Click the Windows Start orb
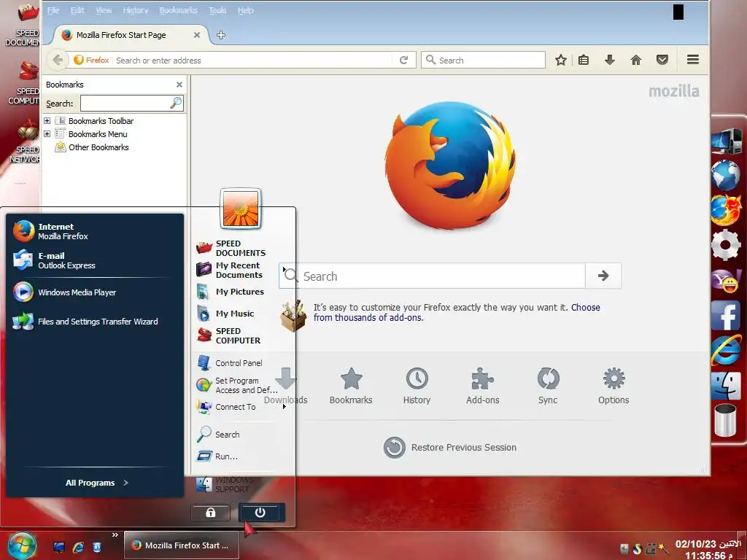747x560 pixels. tap(21, 545)
